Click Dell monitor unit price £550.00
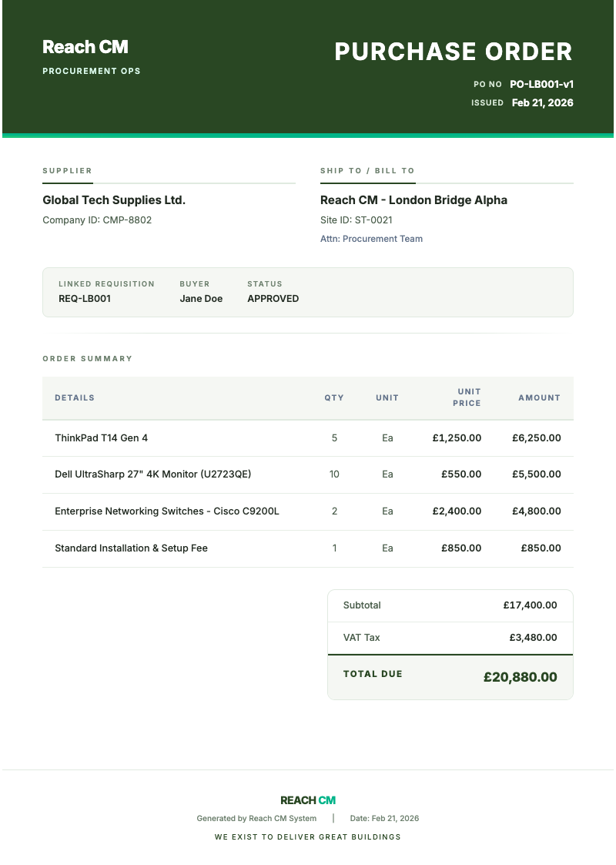Image resolution: width=616 pixels, height=865 pixels. point(461,474)
